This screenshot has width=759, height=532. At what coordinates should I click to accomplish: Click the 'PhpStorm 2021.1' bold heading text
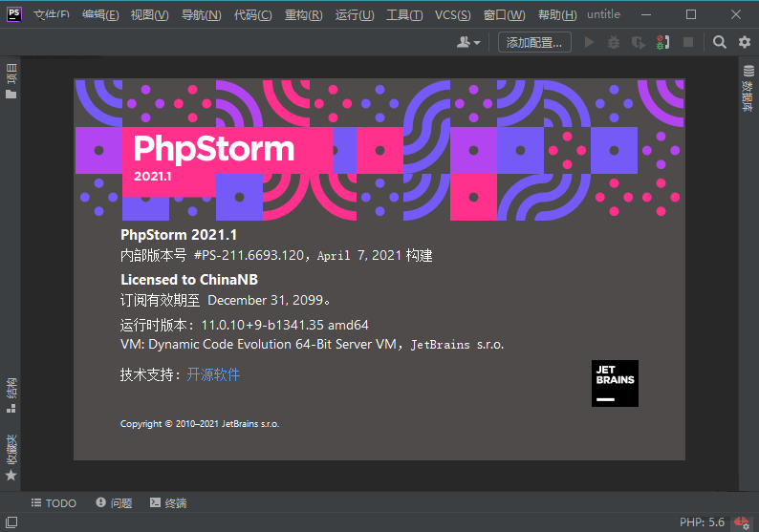[179, 235]
